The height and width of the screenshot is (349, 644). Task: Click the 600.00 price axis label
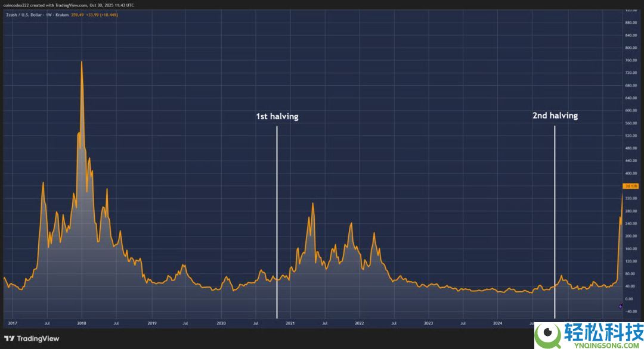(630, 110)
